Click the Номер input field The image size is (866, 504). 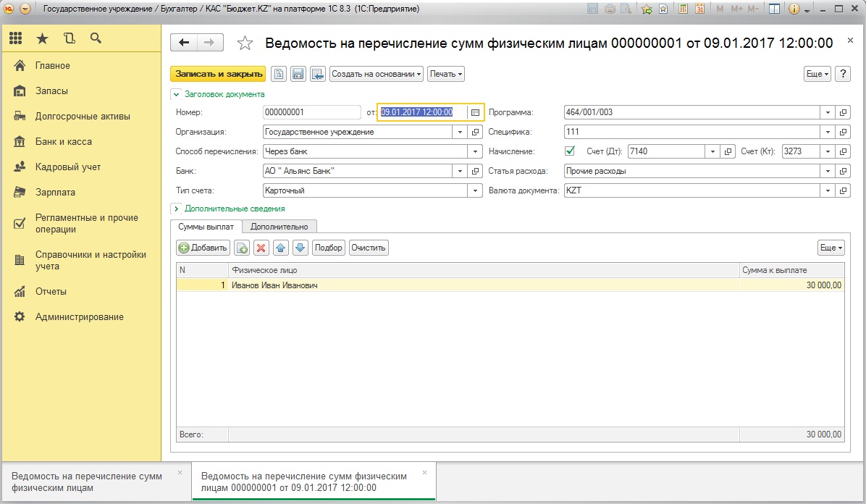click(x=312, y=112)
